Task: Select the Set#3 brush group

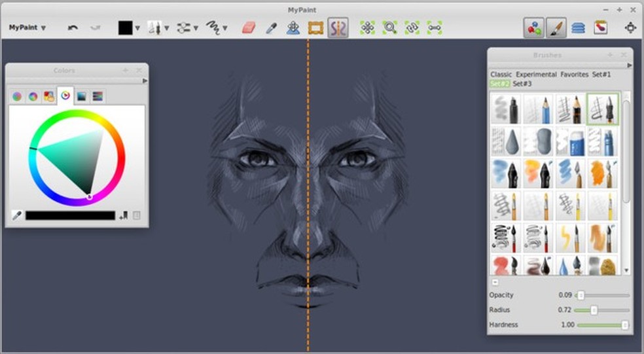Action: (522, 84)
